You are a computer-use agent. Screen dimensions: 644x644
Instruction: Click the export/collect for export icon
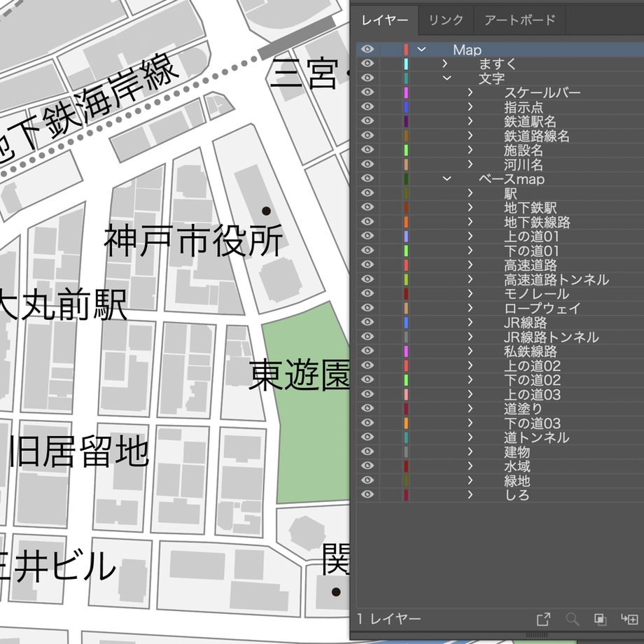(543, 619)
